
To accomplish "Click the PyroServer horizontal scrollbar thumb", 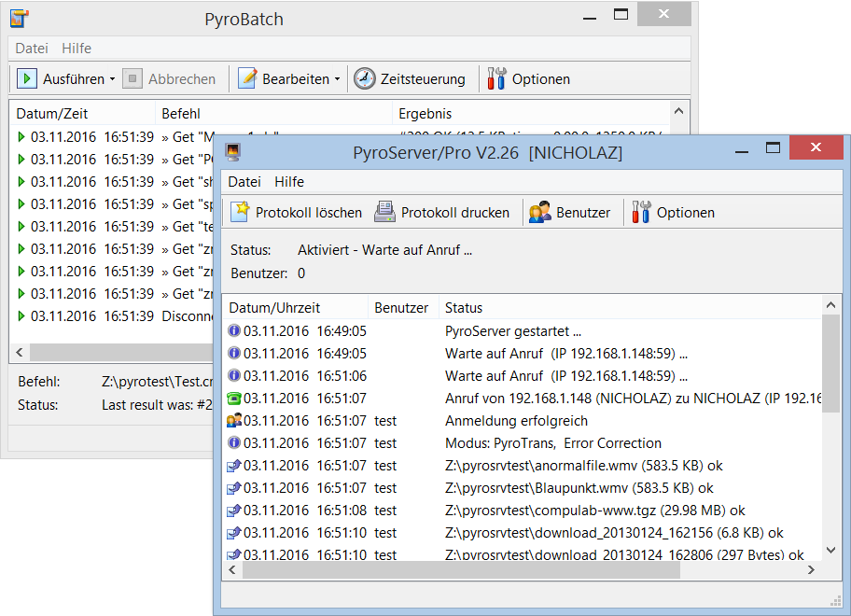I will [461, 570].
